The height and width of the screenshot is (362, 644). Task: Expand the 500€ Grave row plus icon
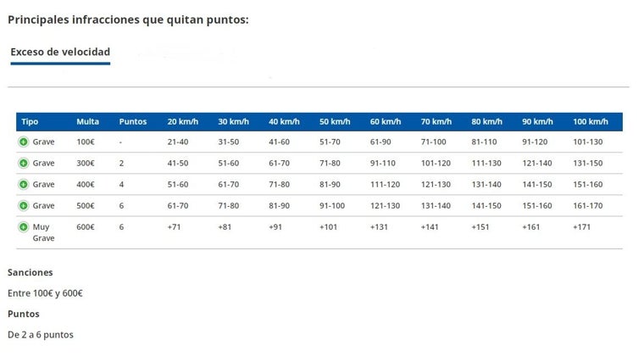24,205
